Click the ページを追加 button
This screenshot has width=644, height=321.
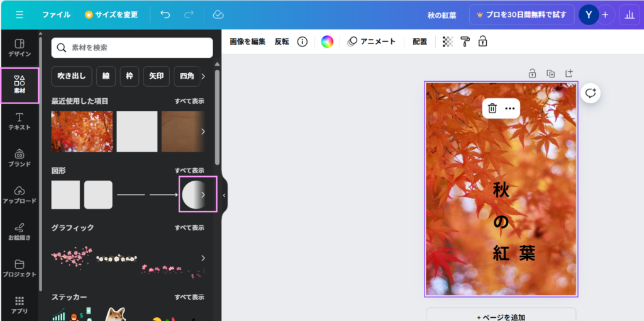(x=501, y=317)
